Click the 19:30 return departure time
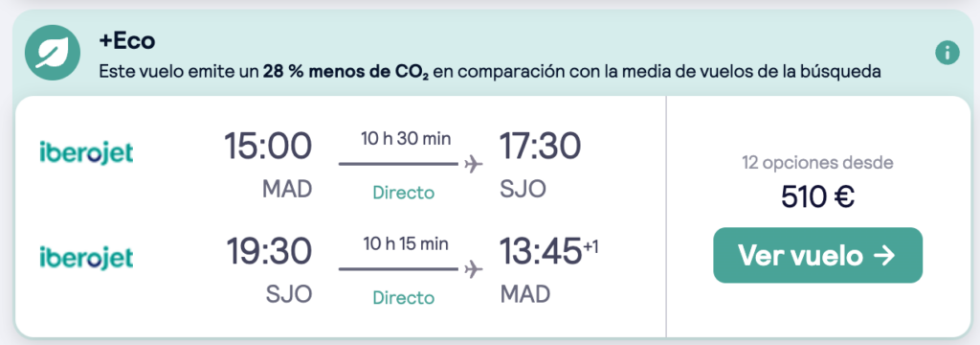The image size is (980, 345). pyautogui.click(x=268, y=252)
